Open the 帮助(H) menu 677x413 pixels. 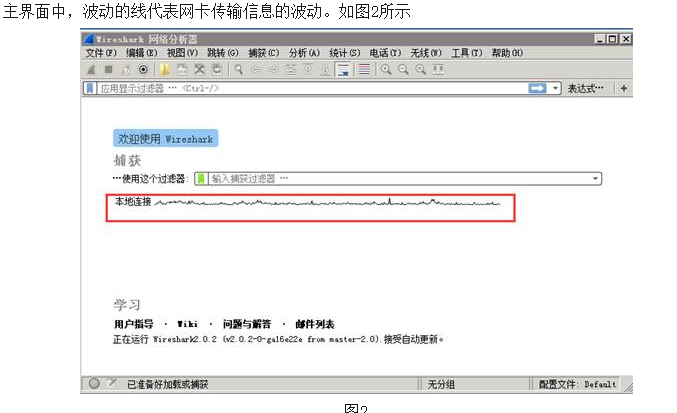(507, 53)
